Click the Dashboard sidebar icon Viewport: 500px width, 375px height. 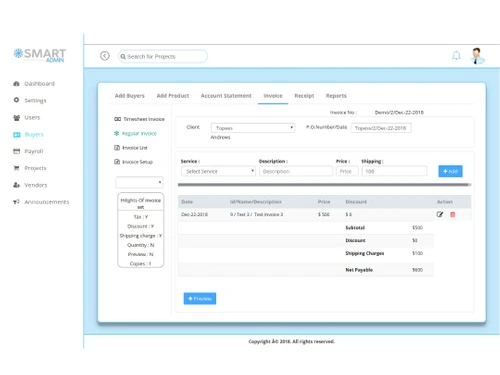click(x=16, y=84)
